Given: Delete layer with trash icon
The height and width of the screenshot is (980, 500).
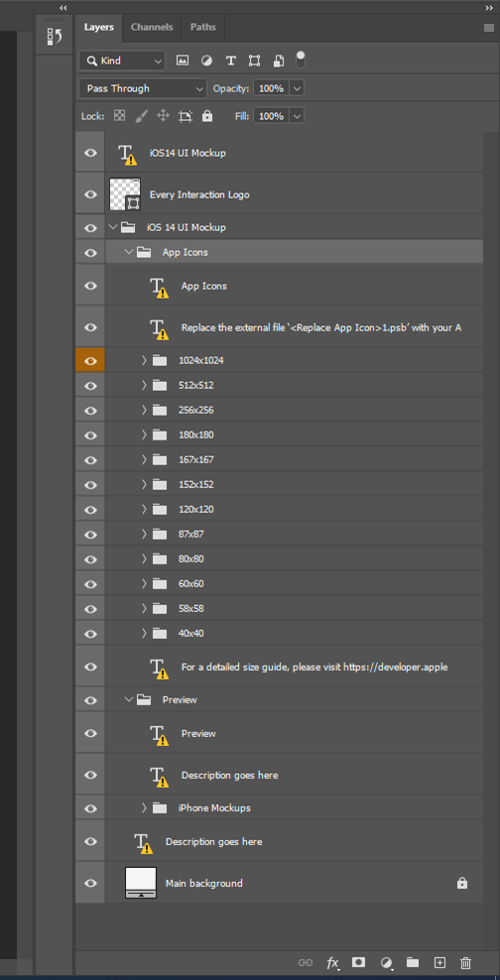Looking at the screenshot, I should point(465,962).
